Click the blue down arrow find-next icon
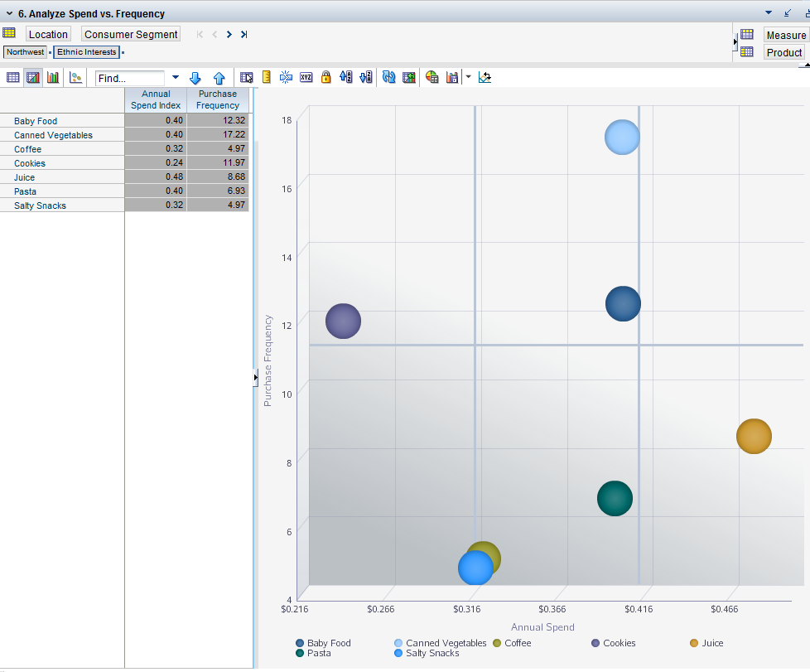The height and width of the screenshot is (672, 810). [x=195, y=78]
